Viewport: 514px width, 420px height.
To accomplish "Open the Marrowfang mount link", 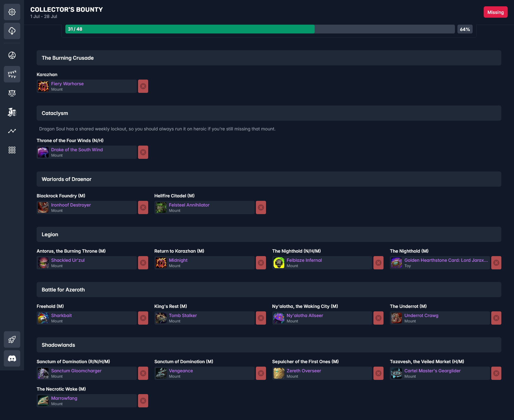I will pyautogui.click(x=64, y=398).
